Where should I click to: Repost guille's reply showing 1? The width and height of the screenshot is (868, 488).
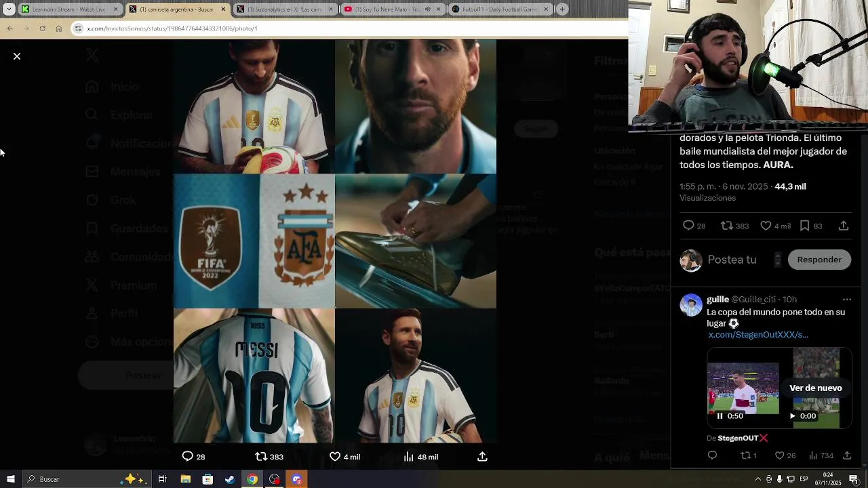tap(745, 455)
